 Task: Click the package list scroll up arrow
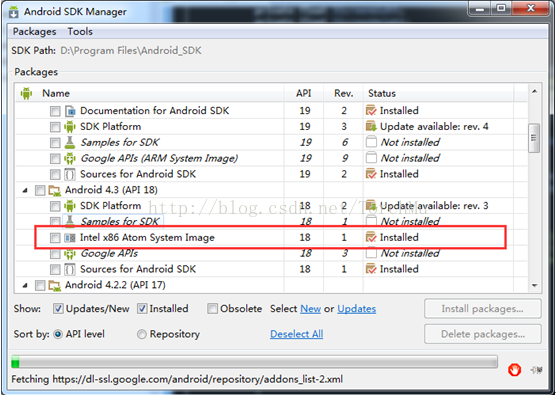click(534, 92)
